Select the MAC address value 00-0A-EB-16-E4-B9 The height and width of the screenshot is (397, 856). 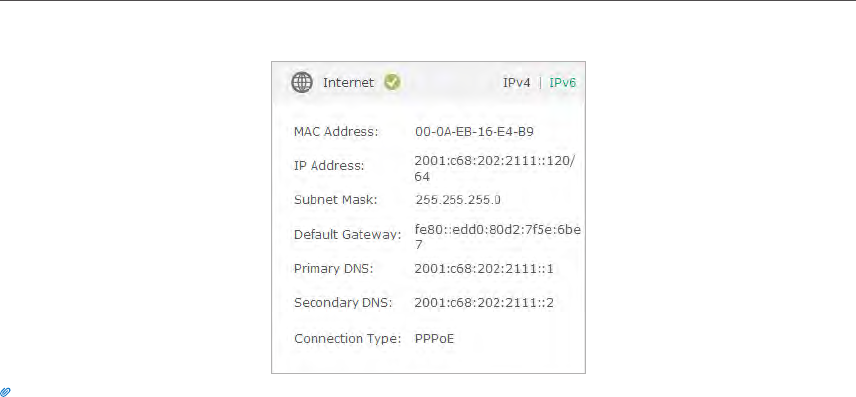click(x=474, y=132)
